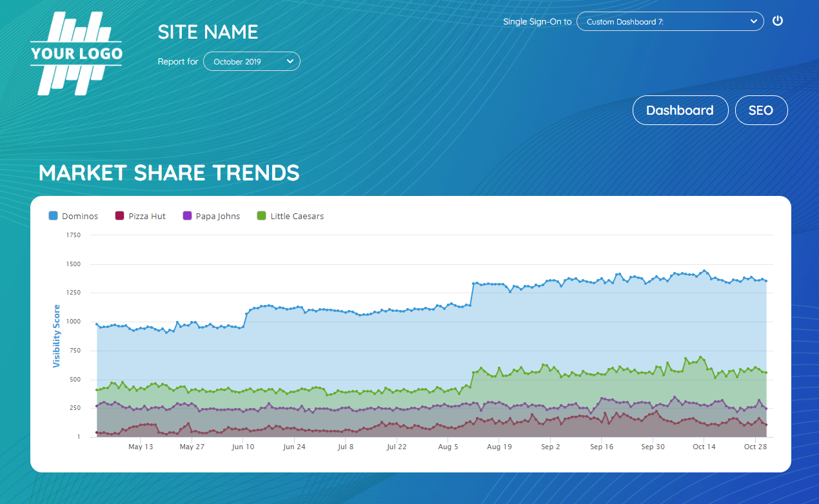Click the power logout icon

pyautogui.click(x=778, y=21)
